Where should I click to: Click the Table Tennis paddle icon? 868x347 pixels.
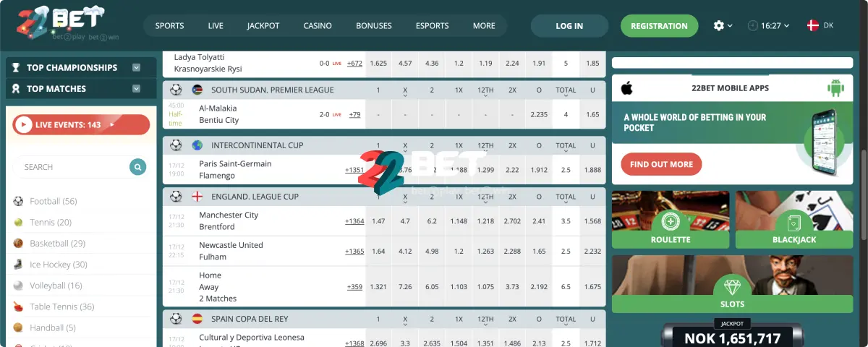(x=18, y=307)
